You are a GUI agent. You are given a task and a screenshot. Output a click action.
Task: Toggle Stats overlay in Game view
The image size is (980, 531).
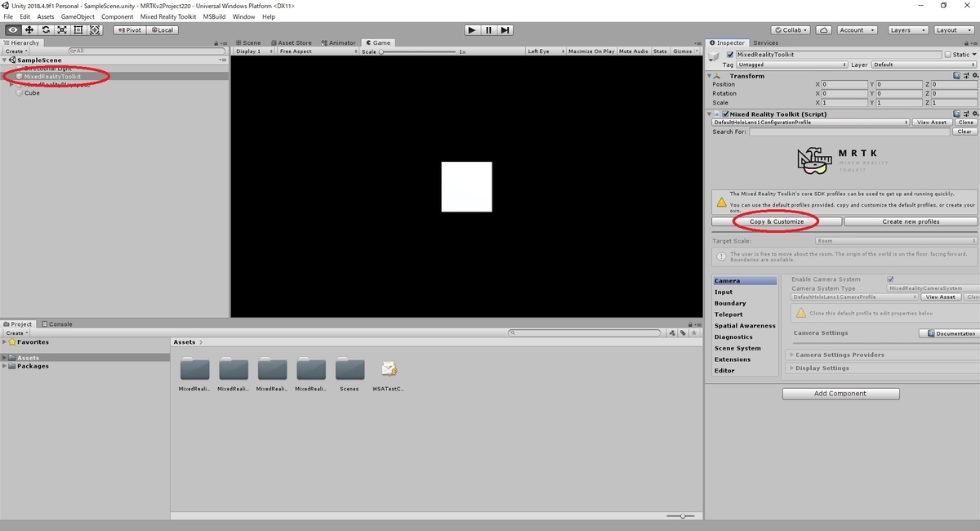pos(660,51)
